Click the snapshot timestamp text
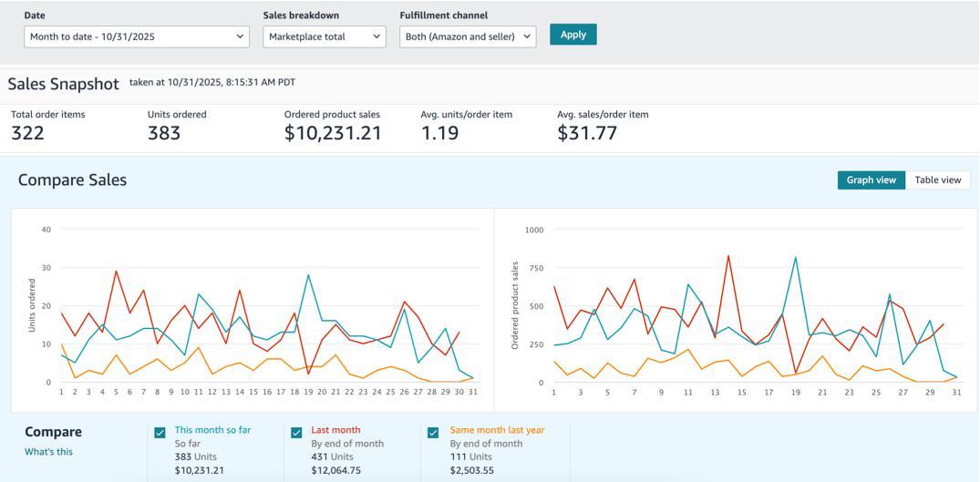980x482 pixels. [211, 82]
